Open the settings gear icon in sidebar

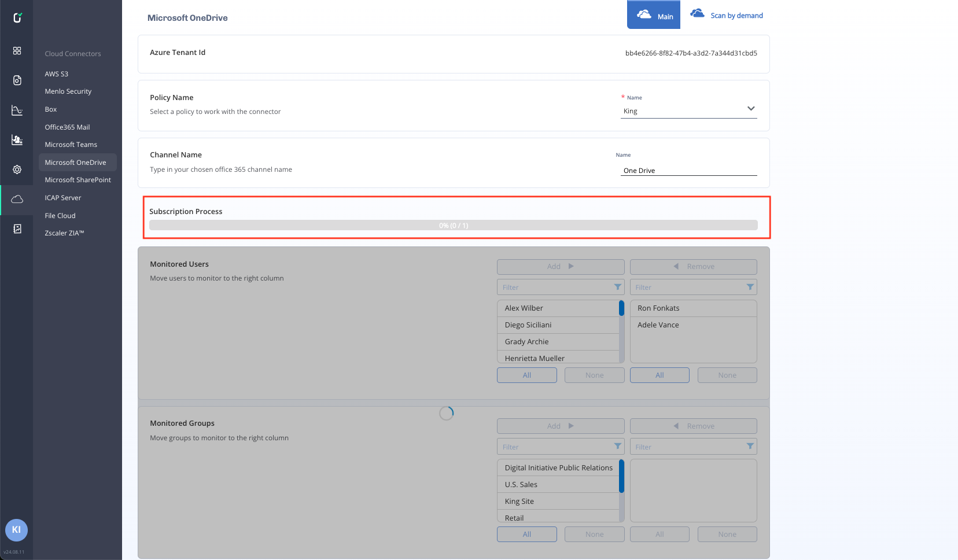[x=17, y=170]
